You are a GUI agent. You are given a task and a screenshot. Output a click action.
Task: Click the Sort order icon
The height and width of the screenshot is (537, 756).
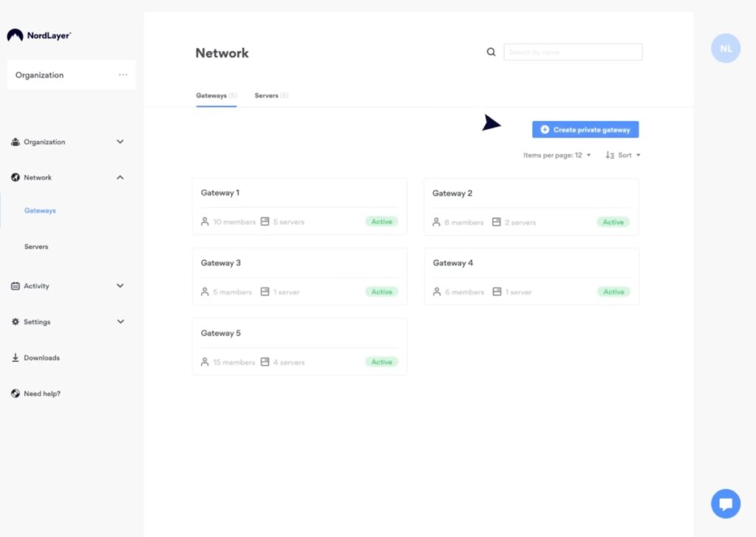610,155
